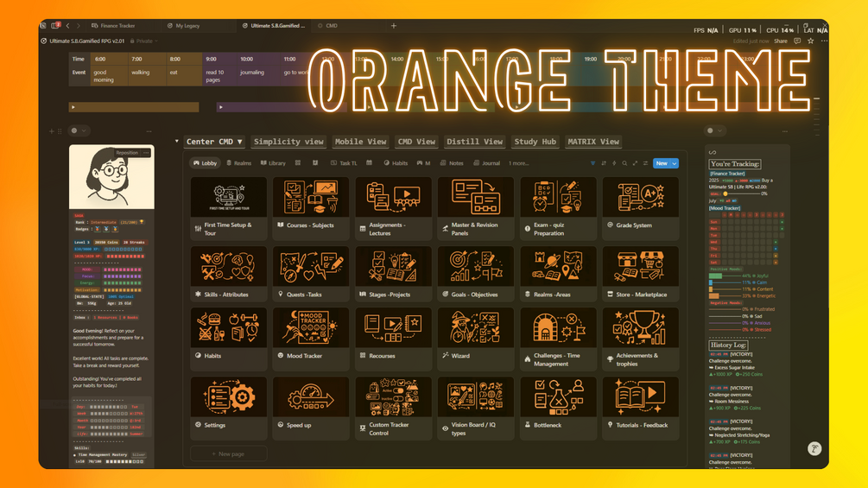Open the page comments icon
868x488 pixels.
point(797,41)
